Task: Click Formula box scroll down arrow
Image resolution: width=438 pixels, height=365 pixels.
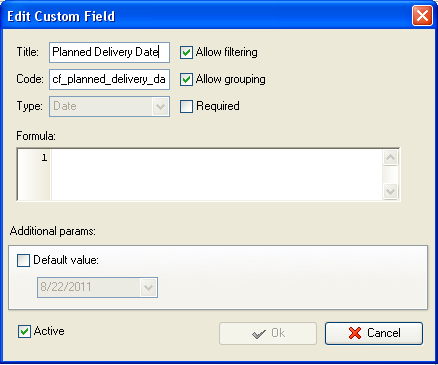Action: [390, 192]
